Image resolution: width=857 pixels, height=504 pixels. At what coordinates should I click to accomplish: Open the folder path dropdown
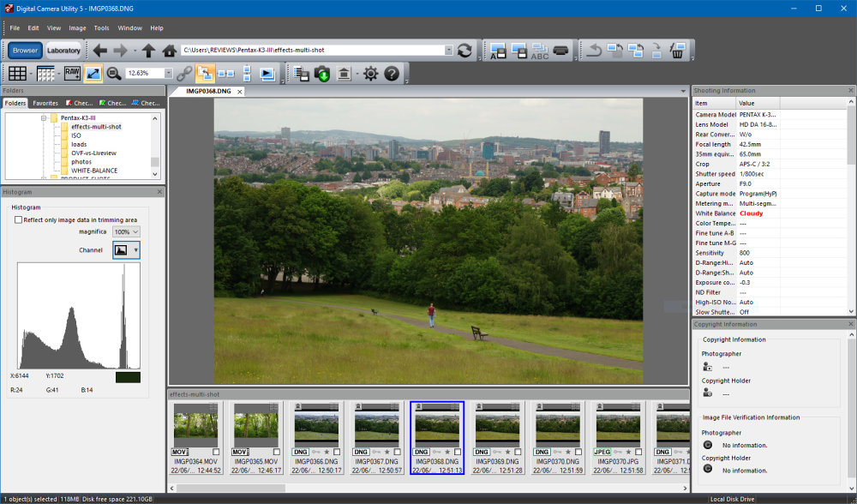tap(449, 50)
